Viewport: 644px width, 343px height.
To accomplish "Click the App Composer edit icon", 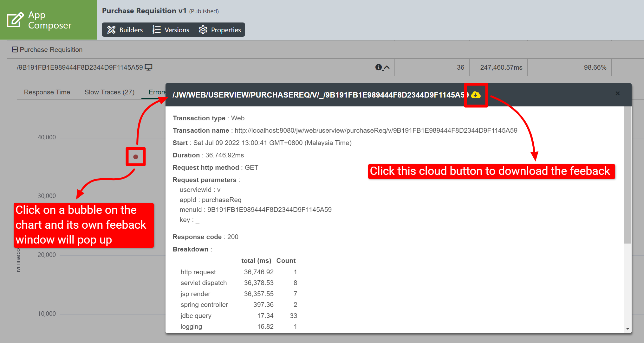I will click(x=15, y=20).
